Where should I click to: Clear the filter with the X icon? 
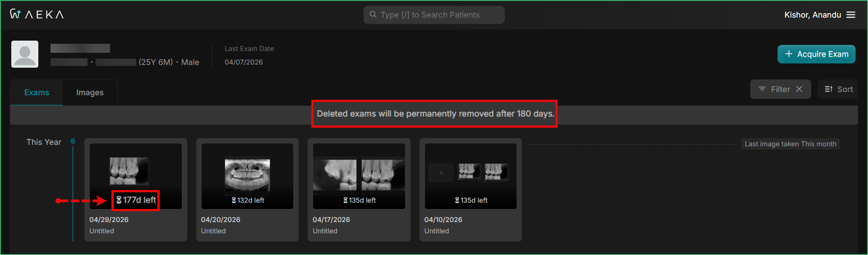(799, 89)
